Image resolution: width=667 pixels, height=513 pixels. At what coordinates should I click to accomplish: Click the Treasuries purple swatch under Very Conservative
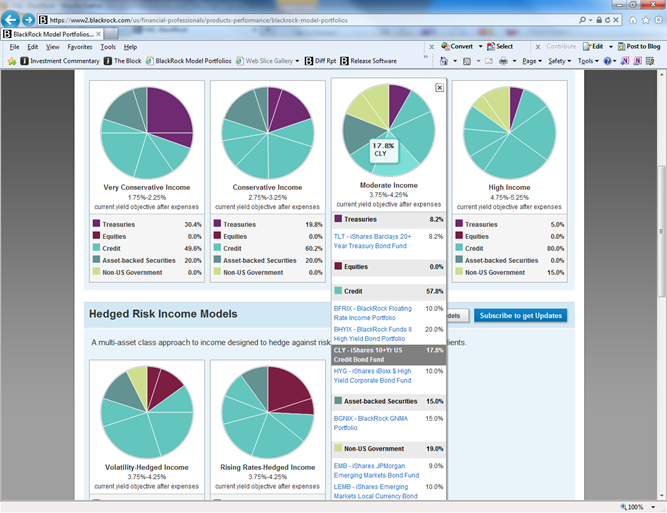click(97, 223)
